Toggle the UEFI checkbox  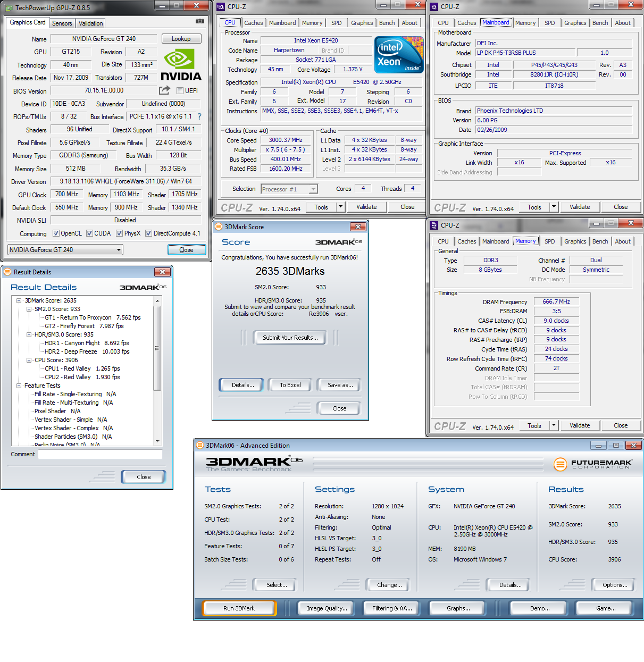tap(180, 91)
